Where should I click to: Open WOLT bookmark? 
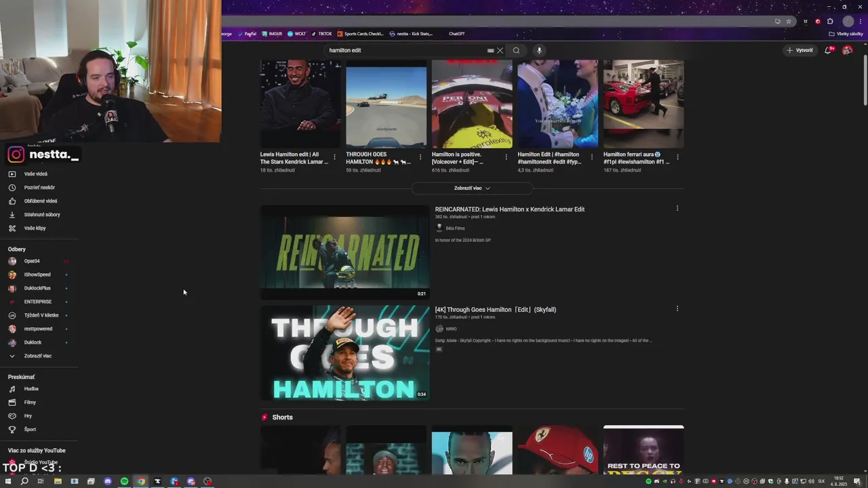(296, 34)
